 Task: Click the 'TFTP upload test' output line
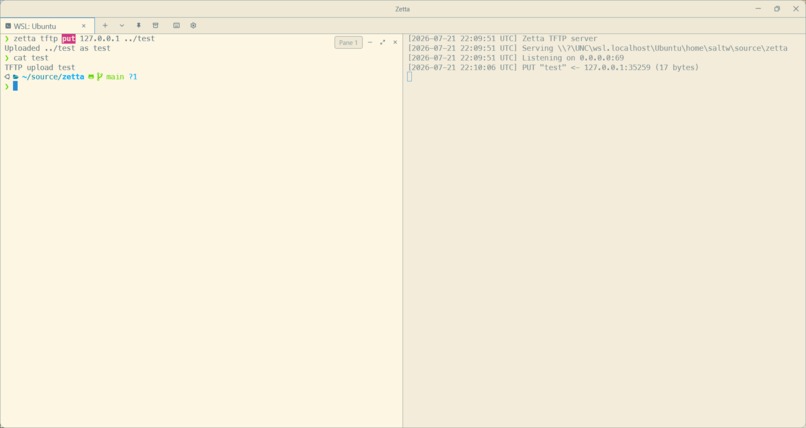pos(40,67)
